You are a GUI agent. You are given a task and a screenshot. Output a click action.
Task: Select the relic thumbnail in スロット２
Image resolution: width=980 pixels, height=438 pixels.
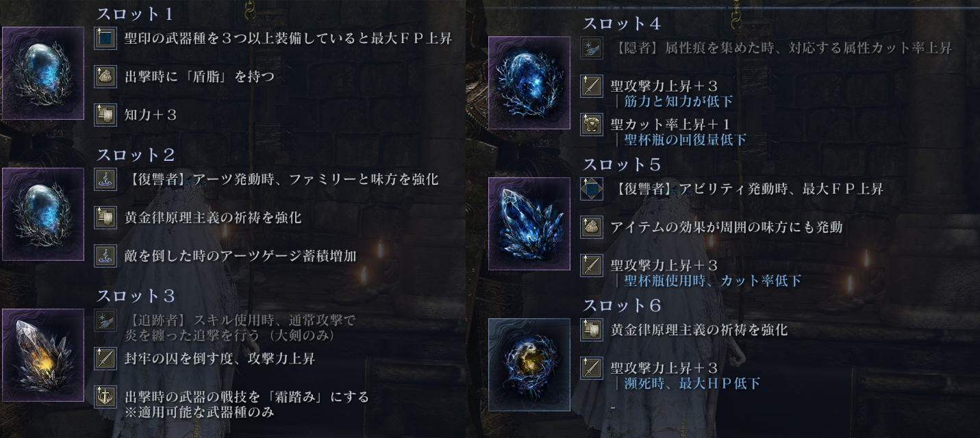tap(43, 214)
